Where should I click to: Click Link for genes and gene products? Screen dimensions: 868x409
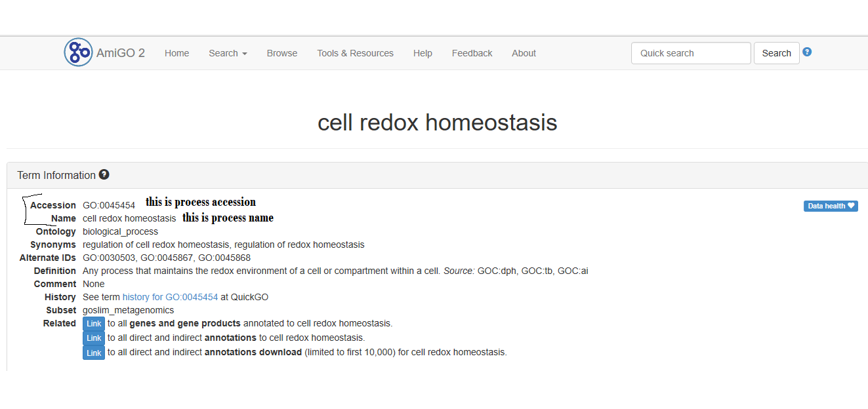coord(94,324)
